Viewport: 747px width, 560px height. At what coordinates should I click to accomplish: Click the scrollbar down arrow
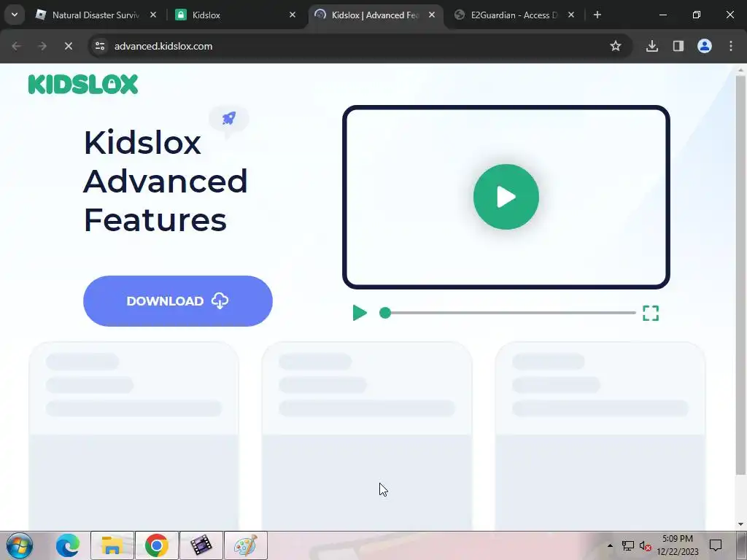[740, 524]
